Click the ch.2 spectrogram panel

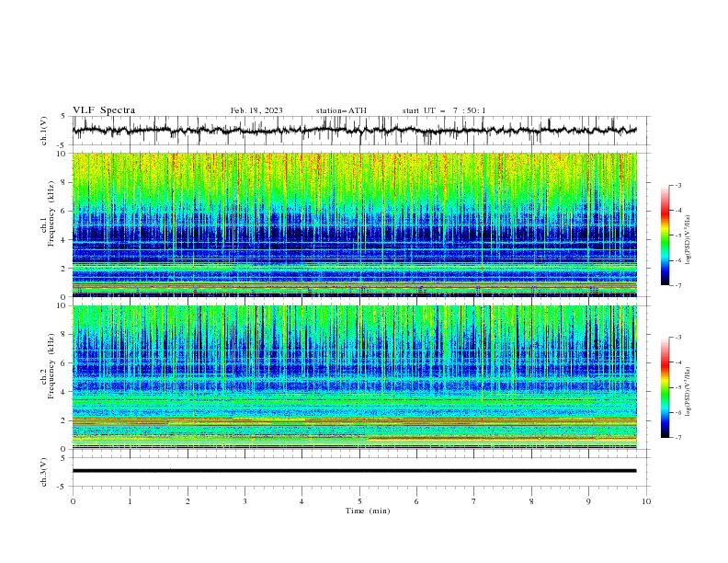[x=354, y=377]
